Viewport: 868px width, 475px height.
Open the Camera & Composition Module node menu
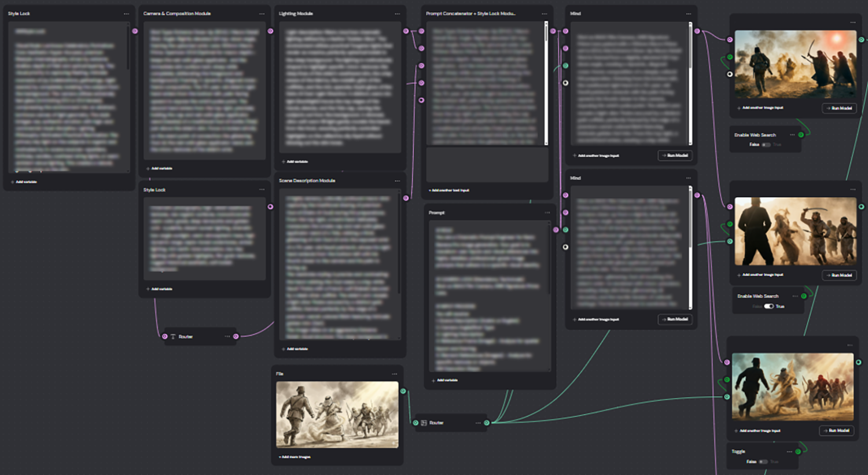click(262, 13)
